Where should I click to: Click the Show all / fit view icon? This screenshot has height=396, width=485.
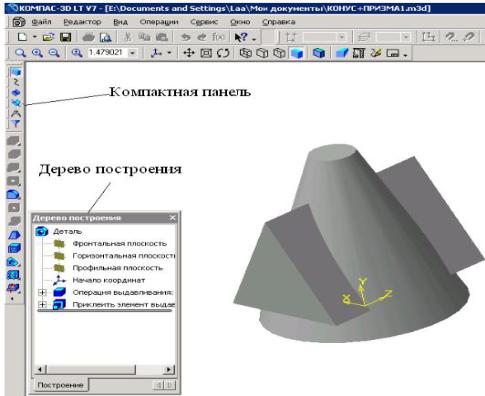click(x=206, y=53)
